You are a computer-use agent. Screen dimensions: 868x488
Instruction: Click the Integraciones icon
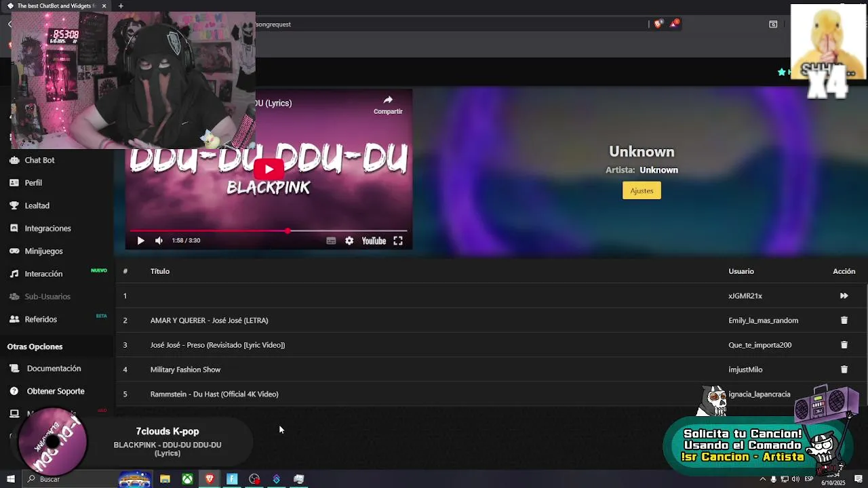click(14, 228)
